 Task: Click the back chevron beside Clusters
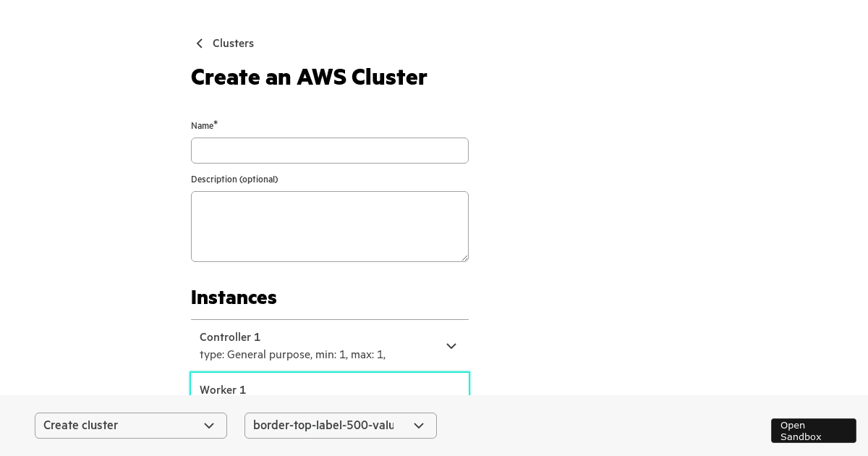point(200,43)
